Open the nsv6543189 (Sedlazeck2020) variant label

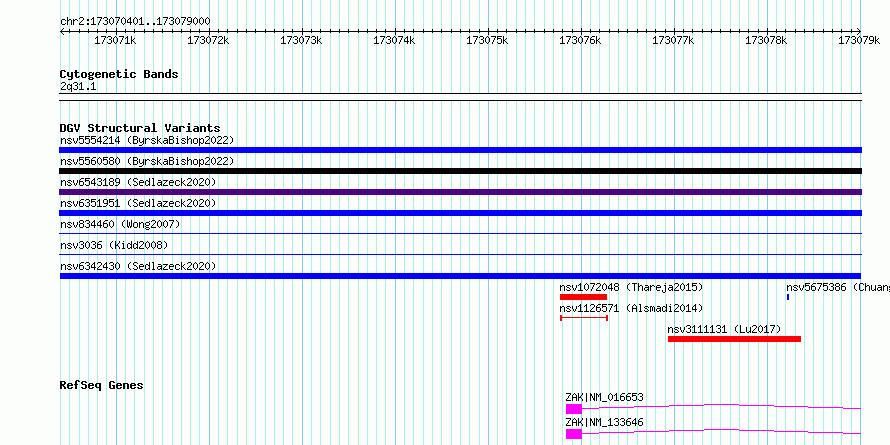138,182
